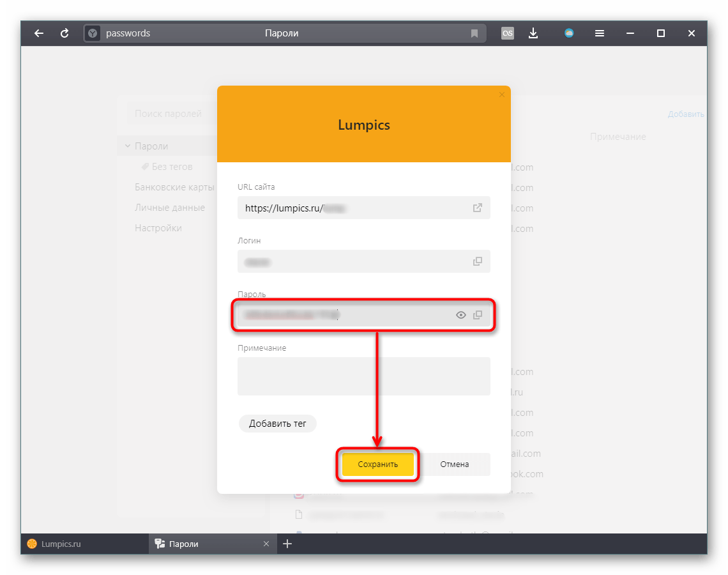
Task: Click the Сохранить button
Action: (x=377, y=464)
